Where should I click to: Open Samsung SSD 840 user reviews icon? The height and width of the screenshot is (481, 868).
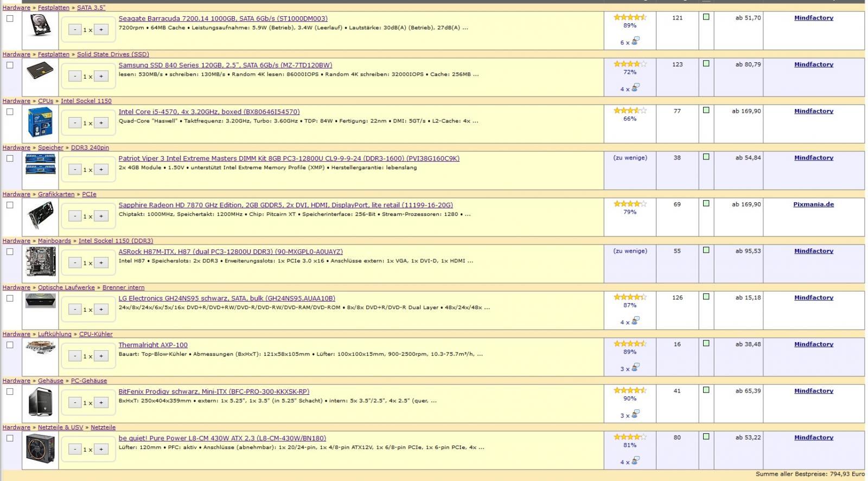coord(635,87)
